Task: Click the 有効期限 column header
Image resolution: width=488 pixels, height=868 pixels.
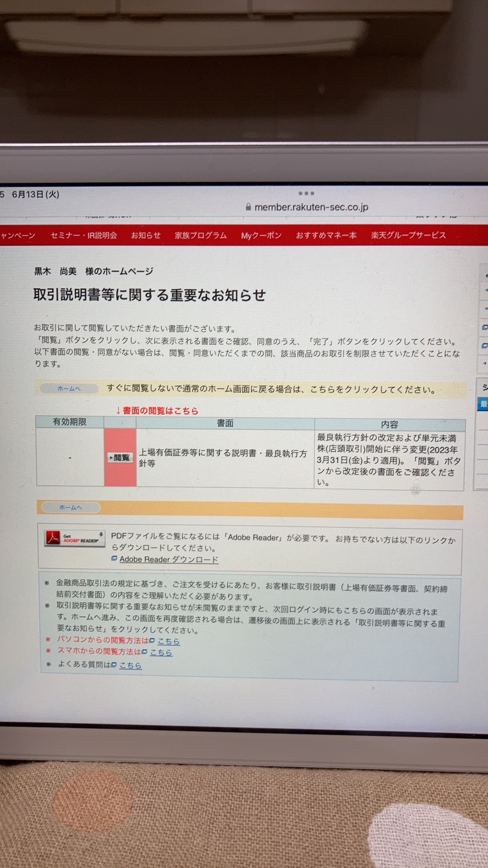Action: (x=70, y=422)
